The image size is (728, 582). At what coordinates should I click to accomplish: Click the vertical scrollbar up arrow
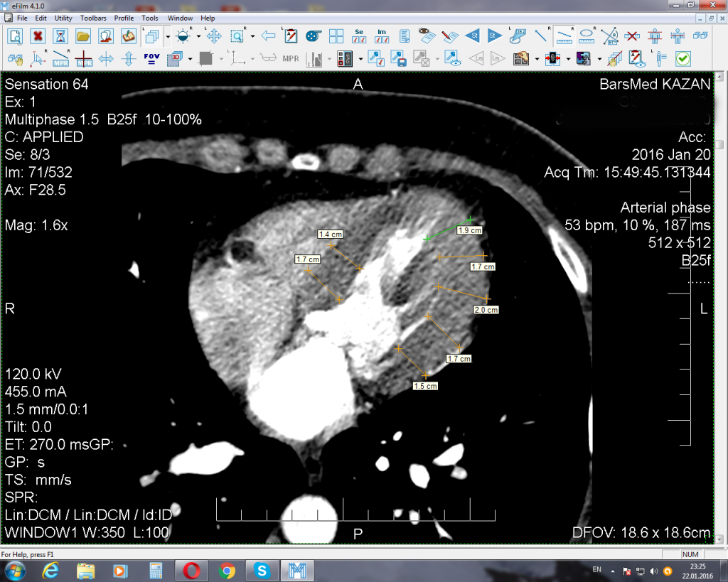coord(719,77)
